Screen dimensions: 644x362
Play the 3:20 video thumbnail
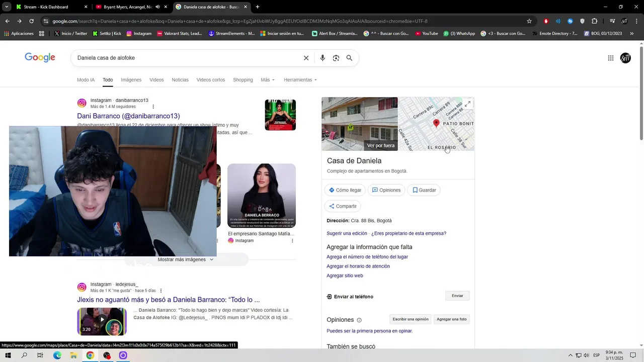[102, 321]
